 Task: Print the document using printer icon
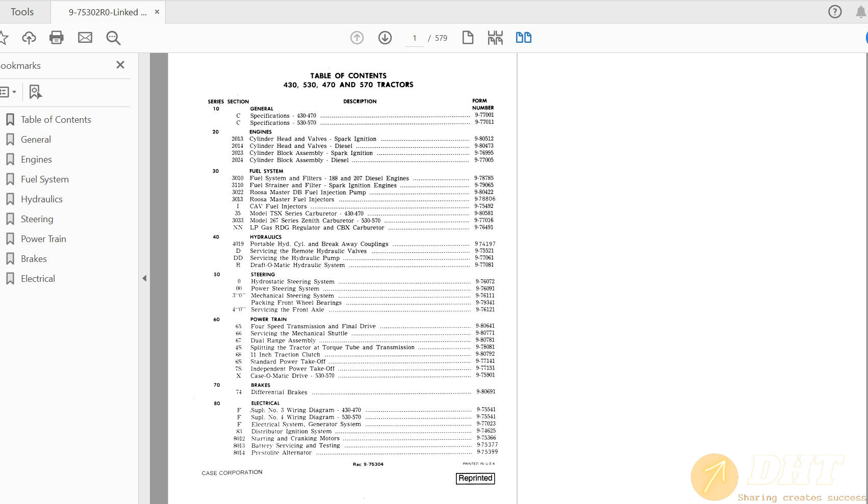[x=57, y=38]
